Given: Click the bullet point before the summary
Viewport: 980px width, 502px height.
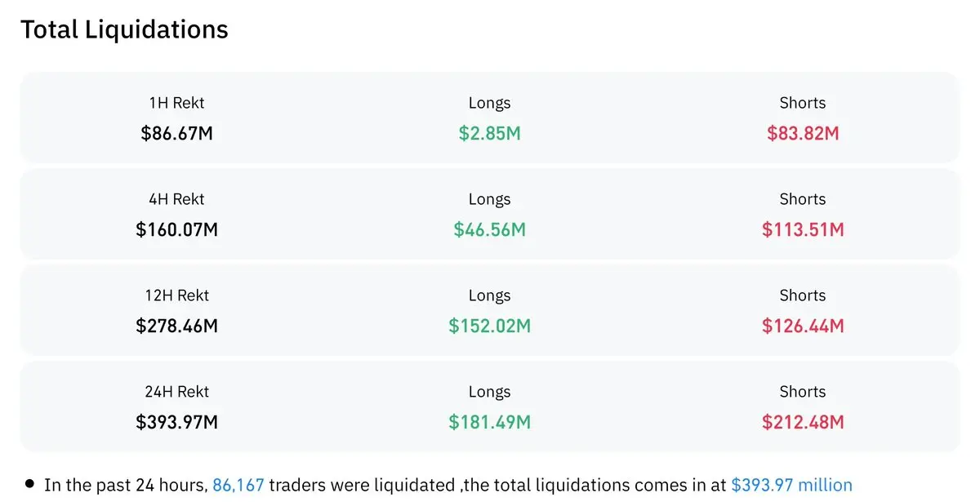Looking at the screenshot, I should coord(29,484).
